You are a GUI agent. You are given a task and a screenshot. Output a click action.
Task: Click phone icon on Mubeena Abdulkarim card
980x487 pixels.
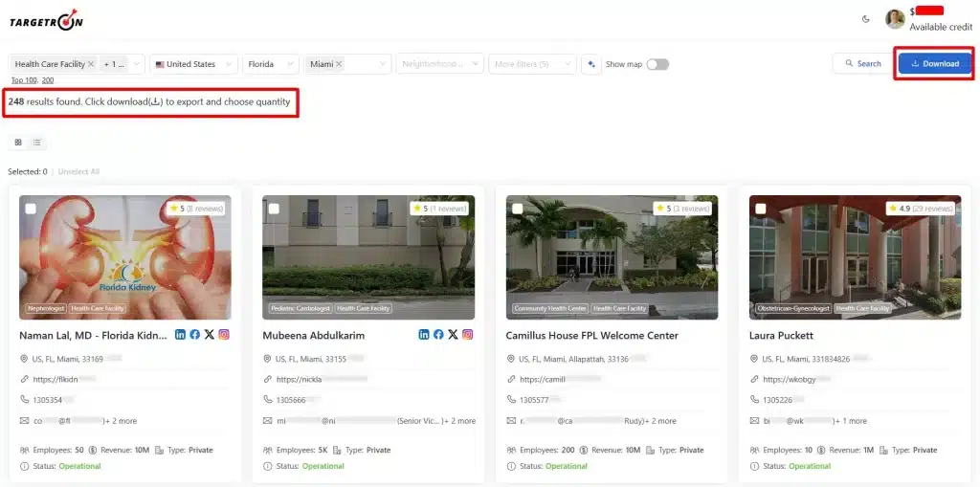click(268, 400)
